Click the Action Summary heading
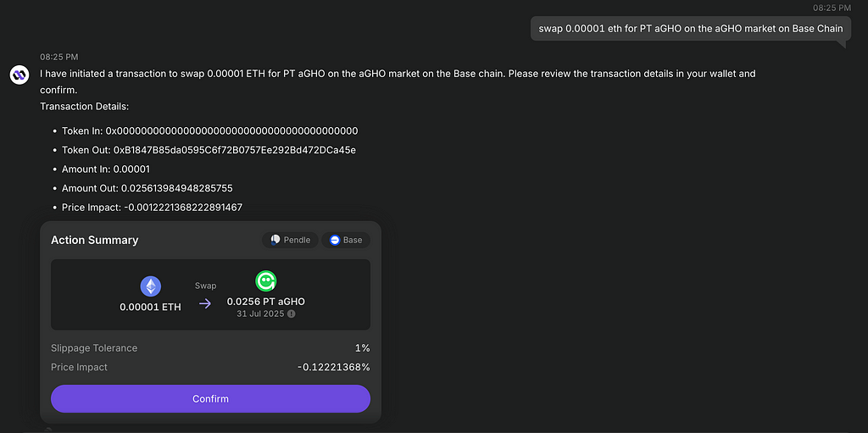 pos(95,240)
